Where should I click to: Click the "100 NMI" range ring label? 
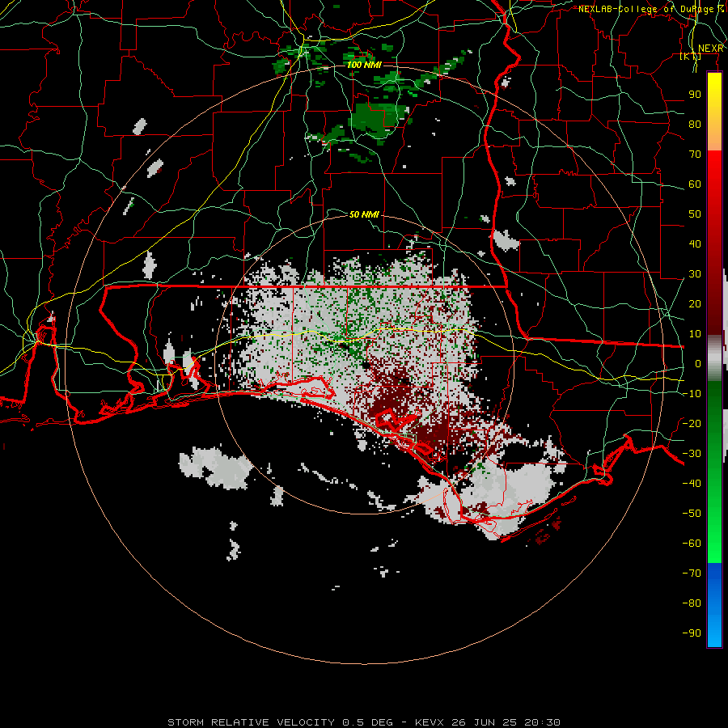(364, 65)
